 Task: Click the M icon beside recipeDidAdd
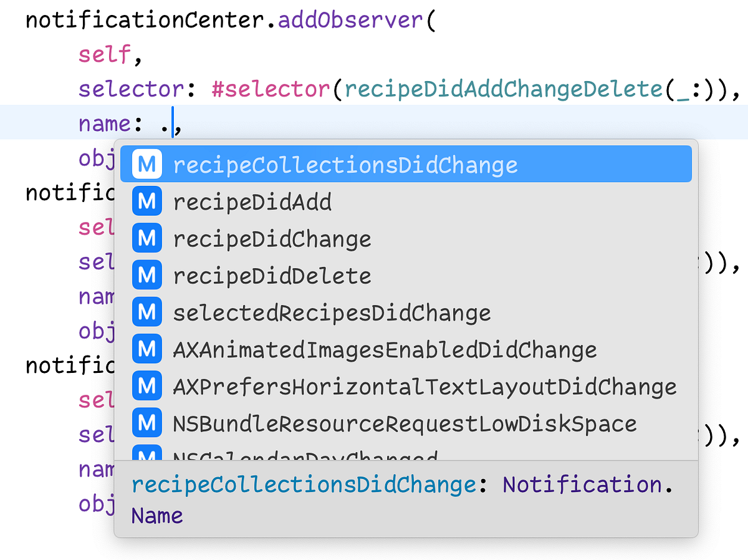[146, 201]
